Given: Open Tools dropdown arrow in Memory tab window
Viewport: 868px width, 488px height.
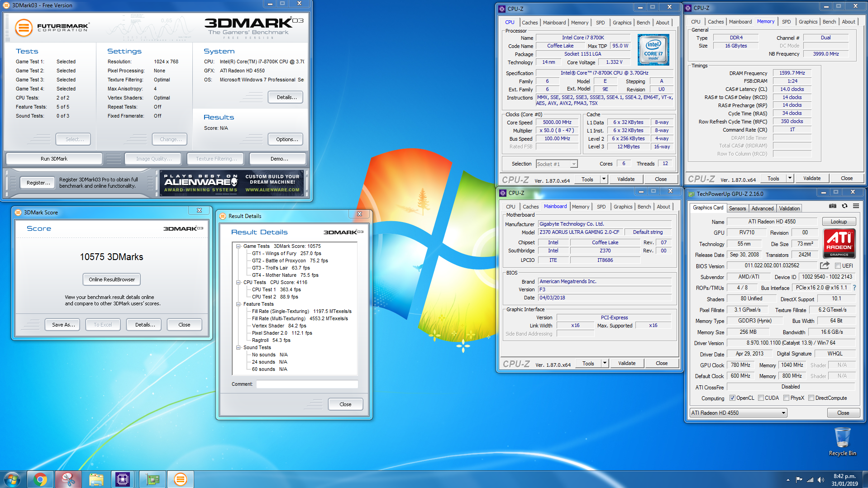Looking at the screenshot, I should coord(790,178).
